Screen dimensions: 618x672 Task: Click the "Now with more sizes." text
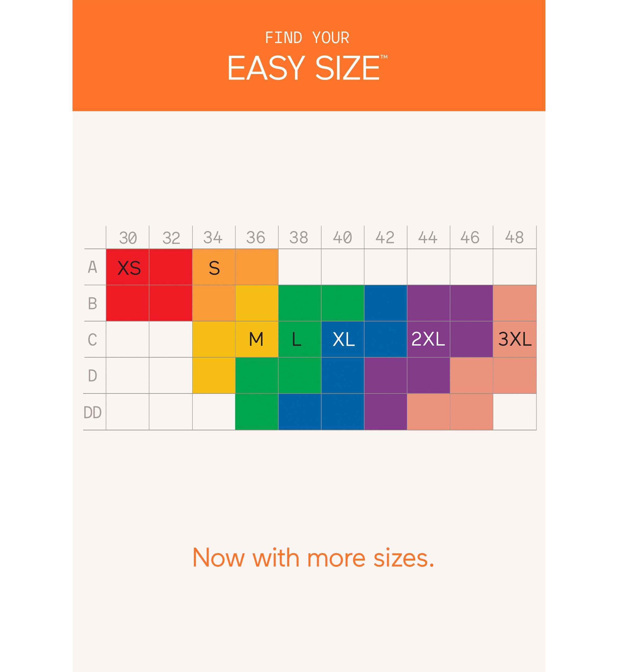click(x=313, y=558)
